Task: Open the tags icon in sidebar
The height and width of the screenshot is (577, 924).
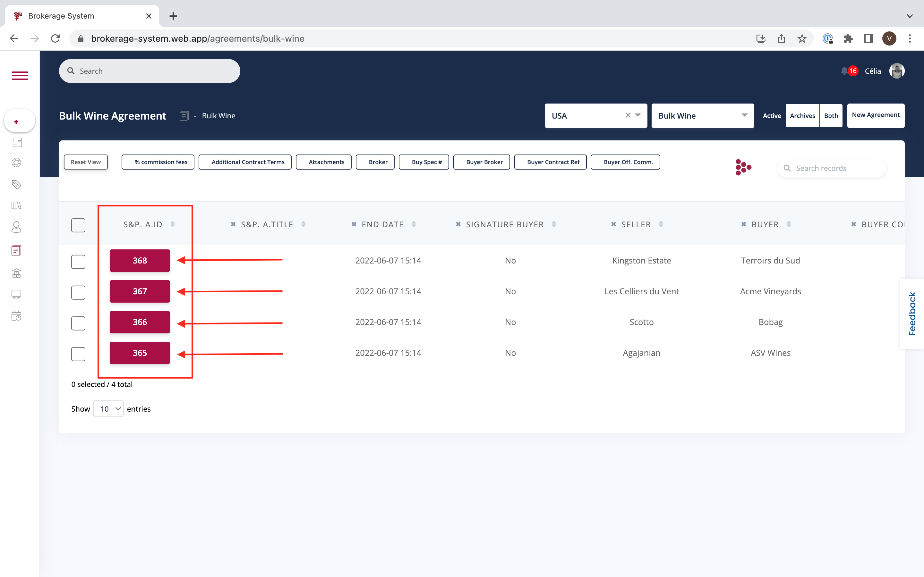Action: [x=16, y=185]
